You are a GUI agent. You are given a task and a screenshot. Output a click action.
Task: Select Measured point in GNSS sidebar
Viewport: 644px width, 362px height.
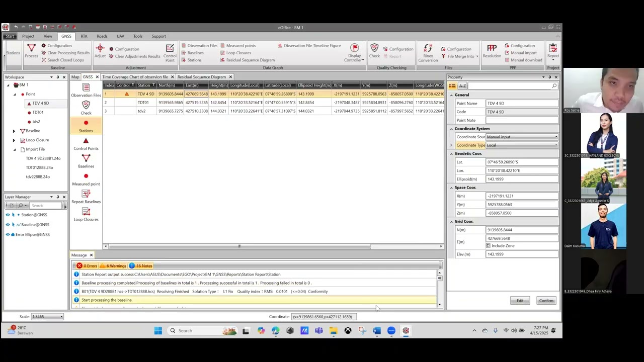click(x=86, y=179)
